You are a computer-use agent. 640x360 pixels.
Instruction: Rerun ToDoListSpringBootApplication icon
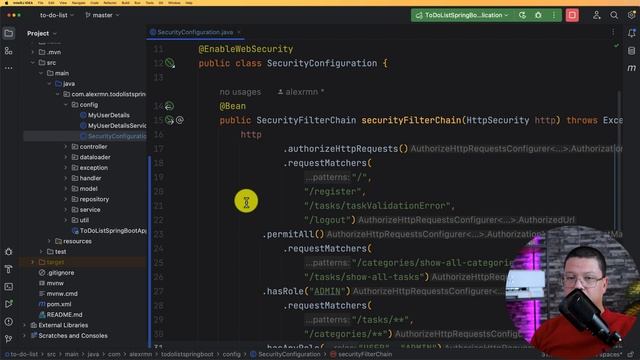pyautogui.click(x=522, y=15)
